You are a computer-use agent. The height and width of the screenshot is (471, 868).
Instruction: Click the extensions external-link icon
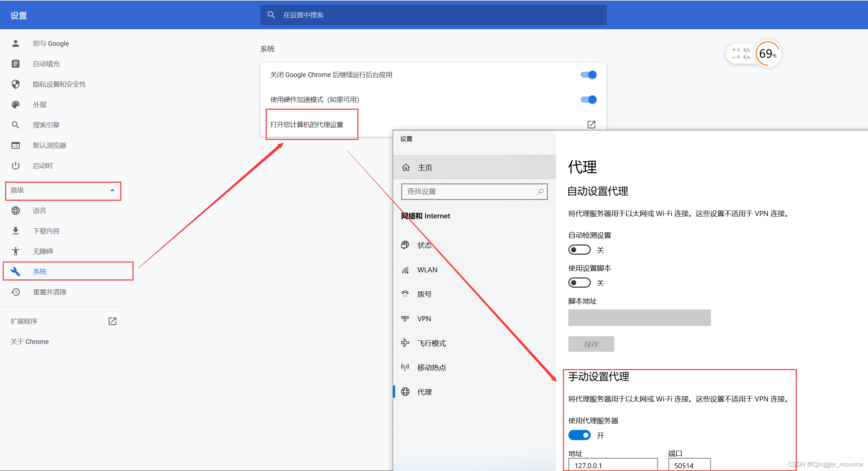point(112,321)
